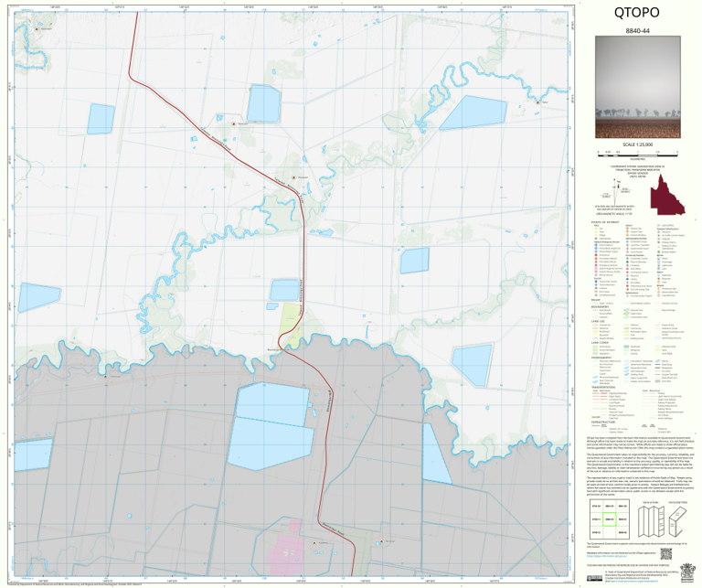Image resolution: width=702 pixels, height=588 pixels.
Task: Open the Creative Commons licence hyperlink
Action: tap(634, 580)
